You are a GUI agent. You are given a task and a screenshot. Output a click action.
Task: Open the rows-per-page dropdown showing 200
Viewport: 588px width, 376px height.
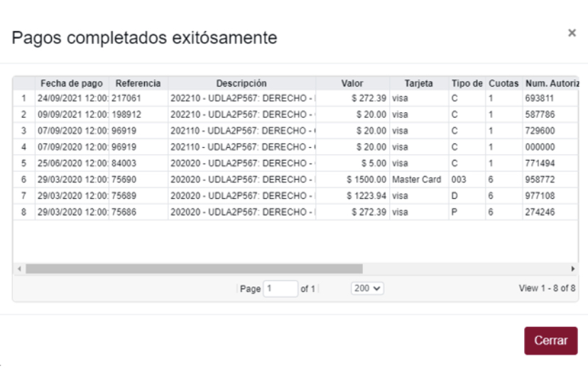pyautogui.click(x=366, y=289)
